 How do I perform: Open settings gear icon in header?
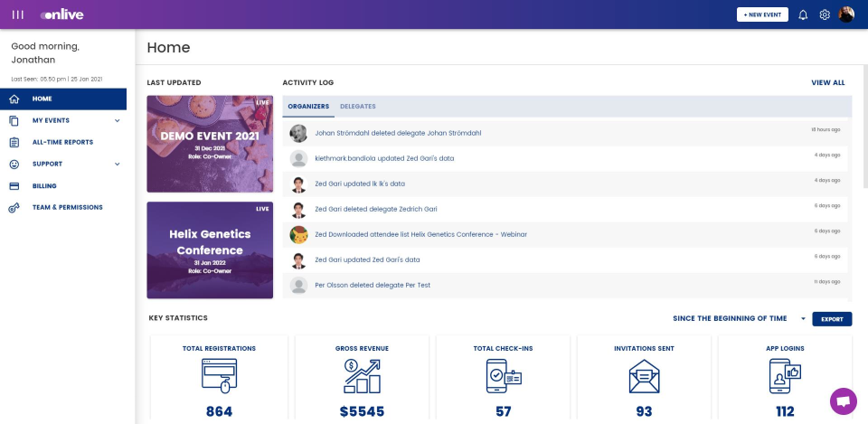tap(825, 14)
